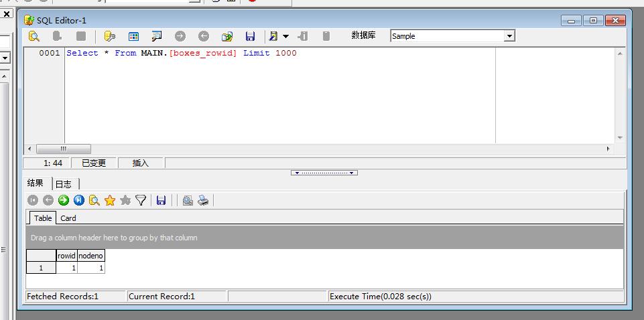Click the horizontal scrollbar in SQL editor

tap(63, 149)
